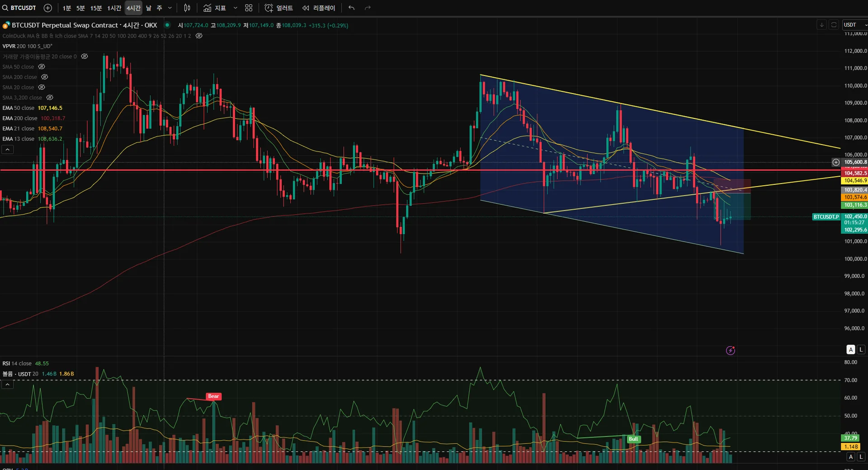The image size is (868, 470).
Task: Click the 105,600.8 crosshair price label
Action: click(854, 162)
